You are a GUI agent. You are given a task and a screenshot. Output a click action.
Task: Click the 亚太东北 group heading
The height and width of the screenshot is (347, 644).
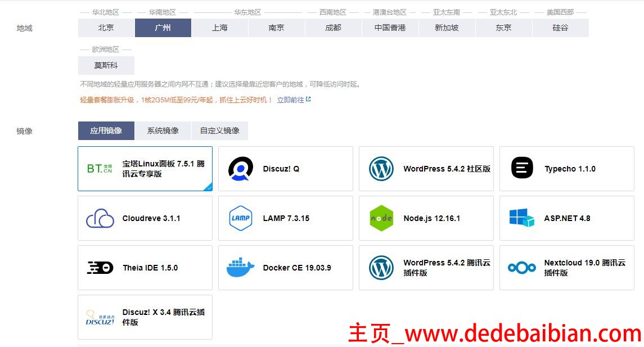pyautogui.click(x=503, y=12)
